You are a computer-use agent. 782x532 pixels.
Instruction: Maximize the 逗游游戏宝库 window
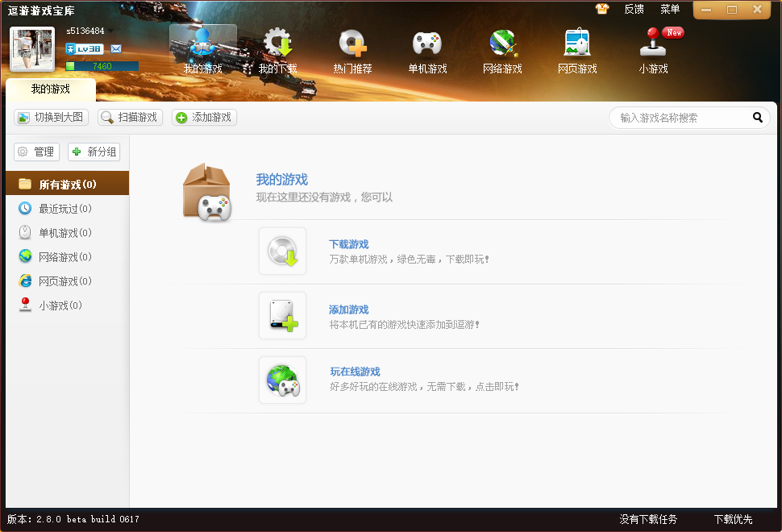732,10
